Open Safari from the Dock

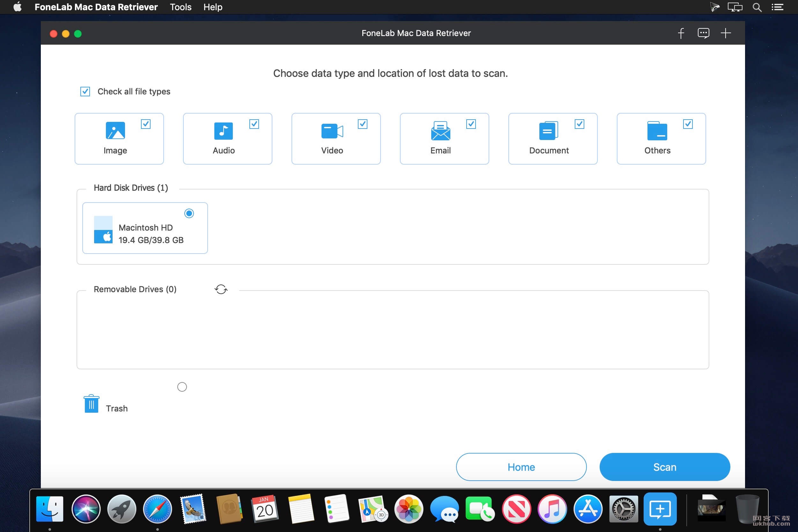click(x=158, y=509)
